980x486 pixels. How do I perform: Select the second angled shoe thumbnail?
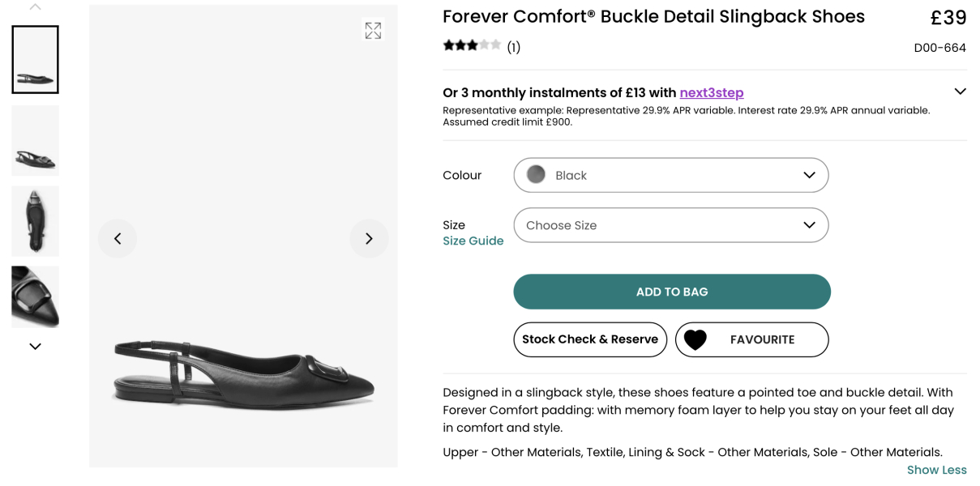point(36,140)
